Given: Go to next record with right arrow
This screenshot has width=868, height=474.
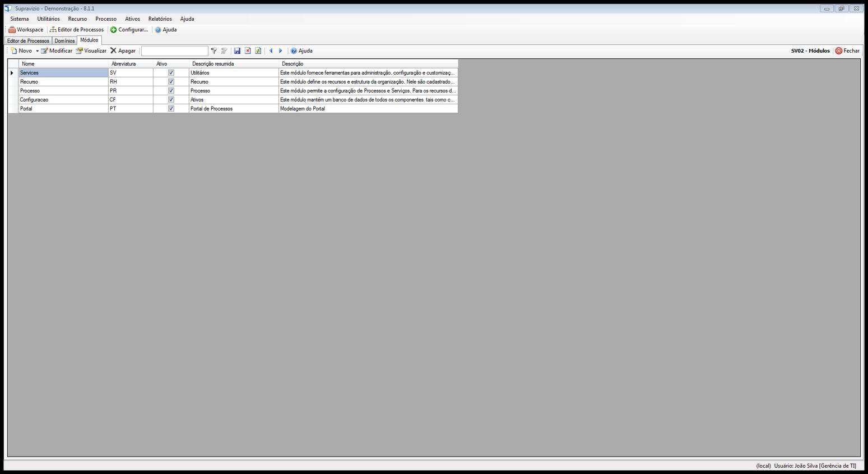Looking at the screenshot, I should (x=281, y=50).
